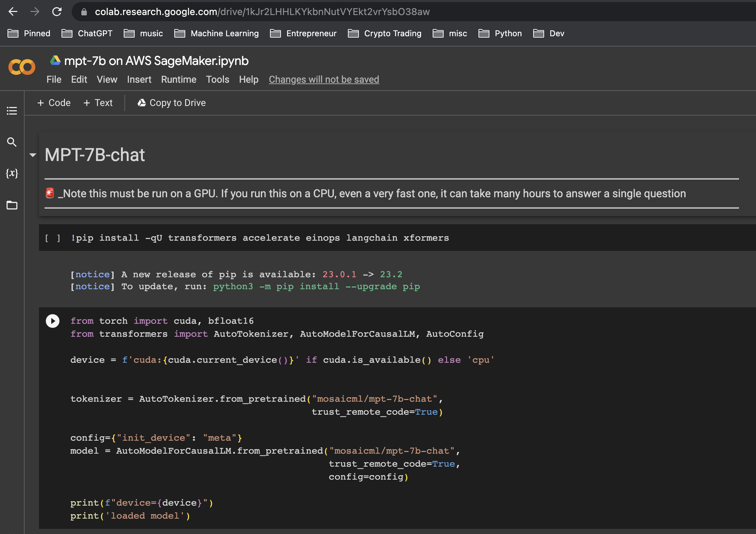The width and height of the screenshot is (756, 534).
Task: Open the variables inspector {x} icon
Action: tap(12, 173)
